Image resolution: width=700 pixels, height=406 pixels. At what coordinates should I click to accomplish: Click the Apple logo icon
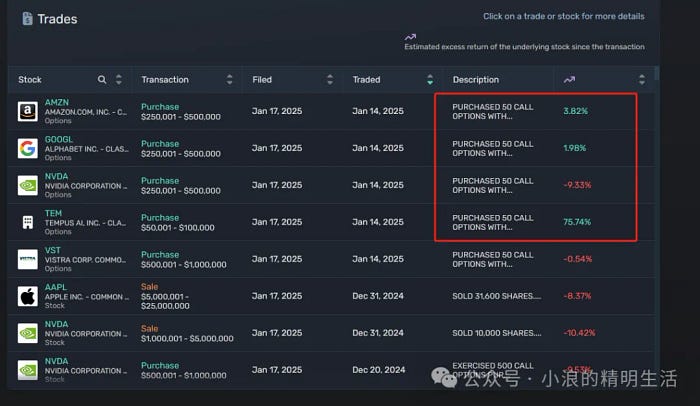pos(28,296)
